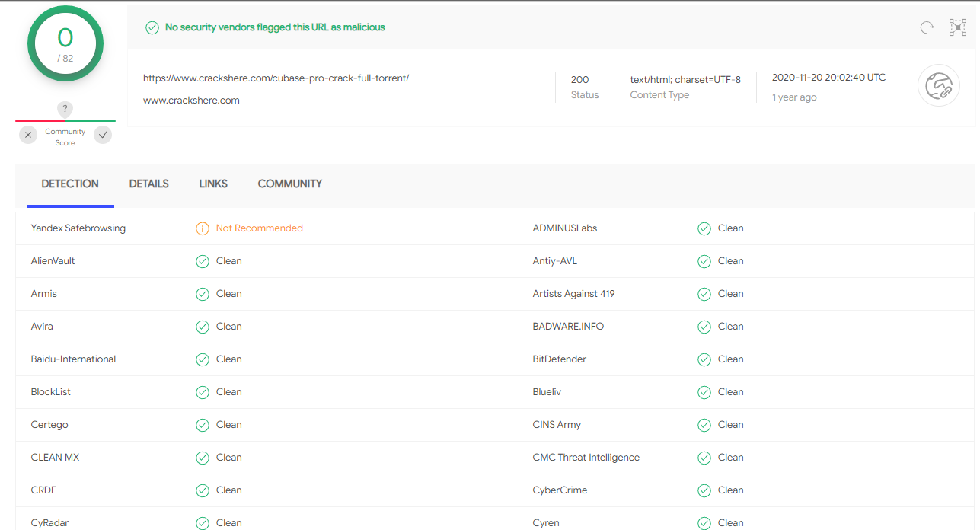Click the clean check icon for Avira

coord(203,327)
